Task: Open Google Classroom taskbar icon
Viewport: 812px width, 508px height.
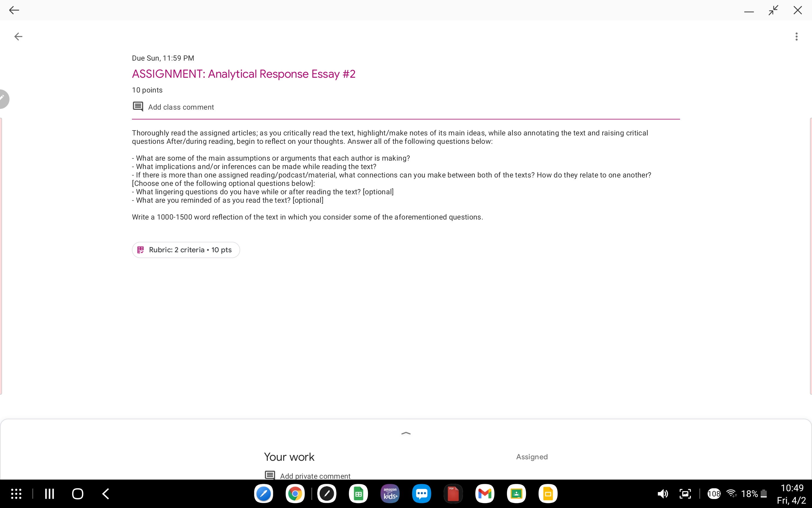Action: pyautogui.click(x=516, y=494)
